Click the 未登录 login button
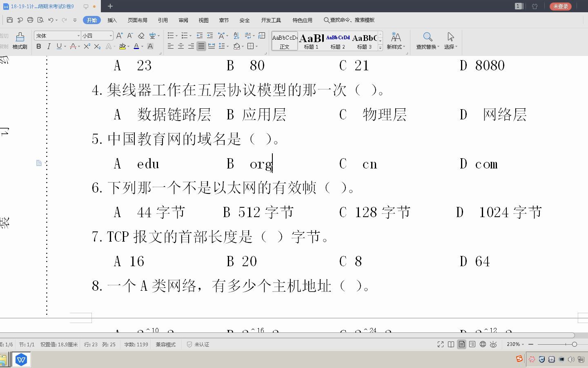The width and height of the screenshot is (588, 368). [561, 6]
